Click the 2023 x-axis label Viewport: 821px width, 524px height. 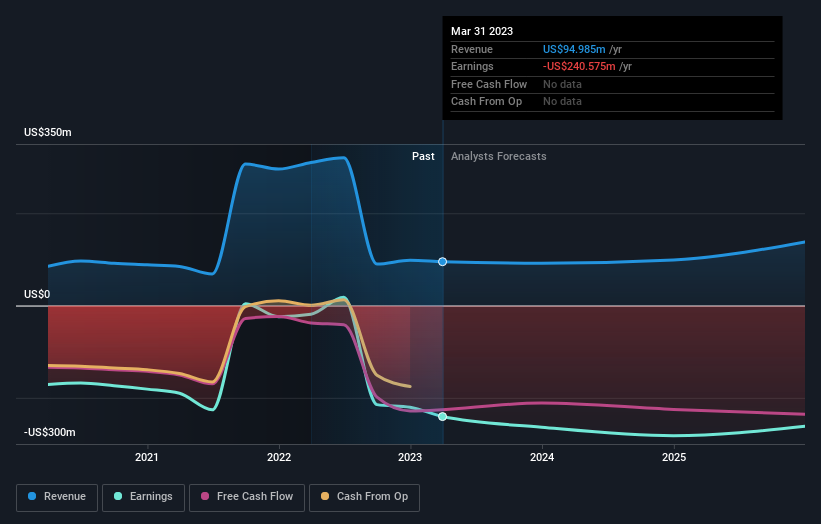410,457
